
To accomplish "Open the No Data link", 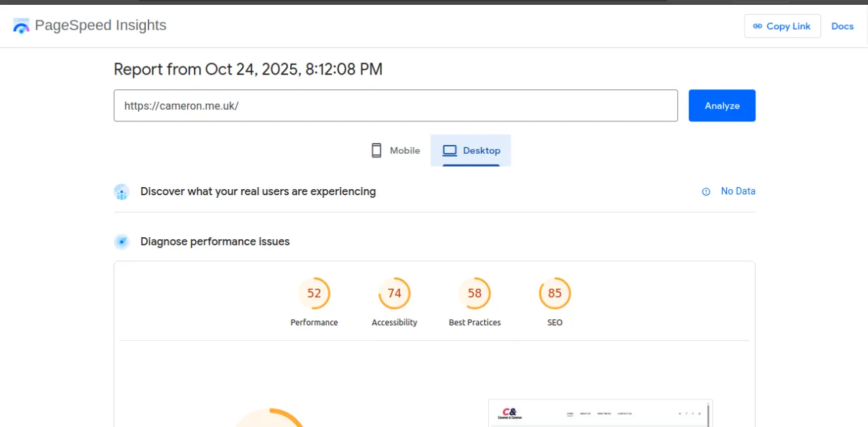I will click(738, 191).
